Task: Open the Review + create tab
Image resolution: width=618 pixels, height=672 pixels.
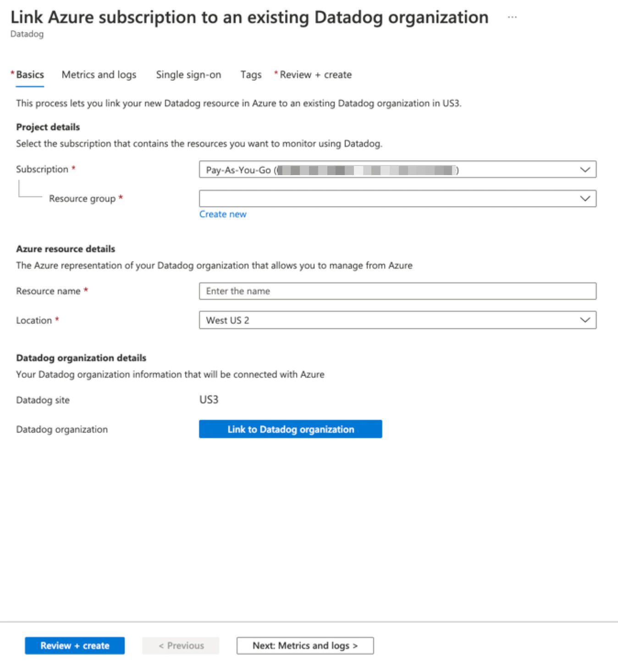Action: point(315,75)
